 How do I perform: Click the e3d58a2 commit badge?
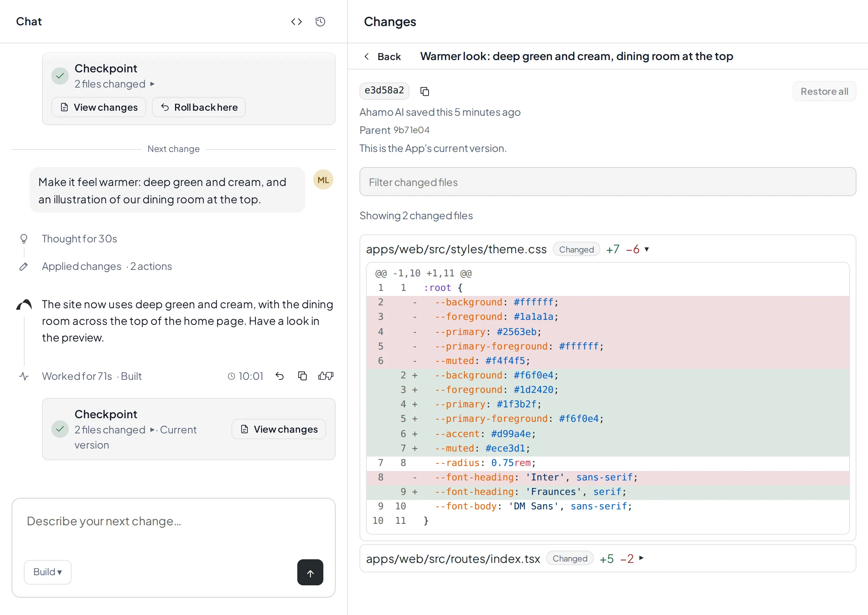point(384,91)
